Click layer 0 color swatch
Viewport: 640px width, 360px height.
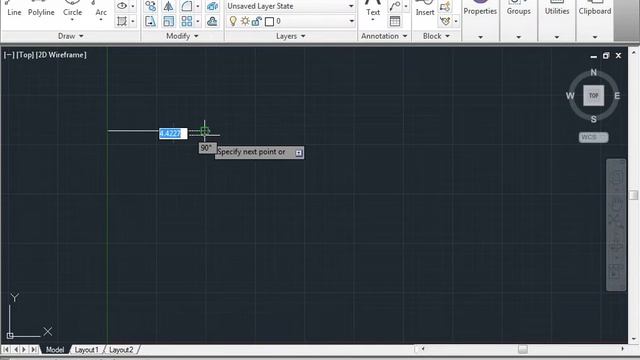coord(269,22)
